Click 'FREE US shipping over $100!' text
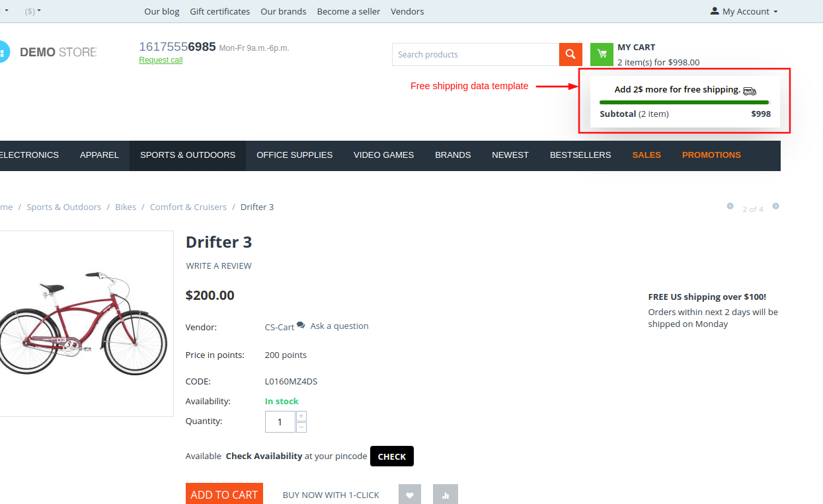 point(707,297)
